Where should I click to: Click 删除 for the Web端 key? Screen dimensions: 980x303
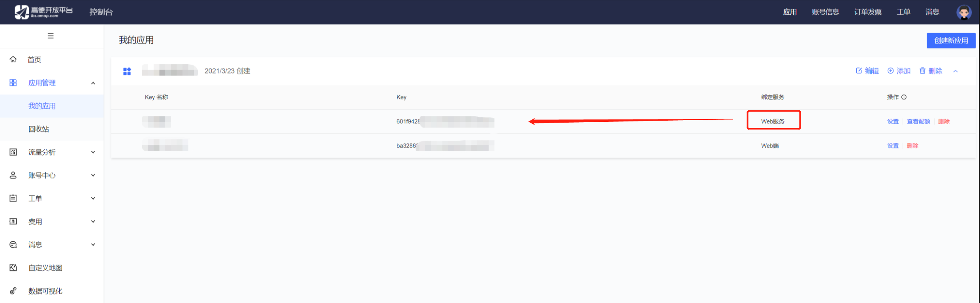(912, 146)
